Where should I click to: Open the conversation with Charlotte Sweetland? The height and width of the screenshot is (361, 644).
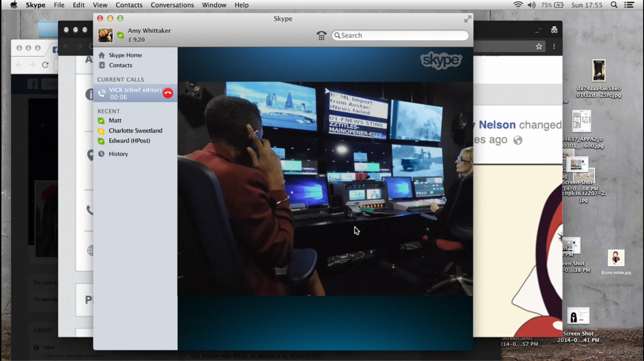click(135, 131)
